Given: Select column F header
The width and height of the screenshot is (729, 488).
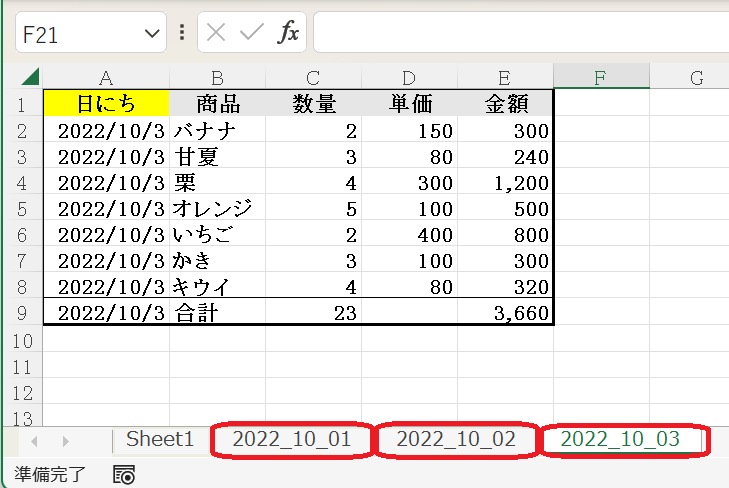Looking at the screenshot, I should [x=601, y=77].
